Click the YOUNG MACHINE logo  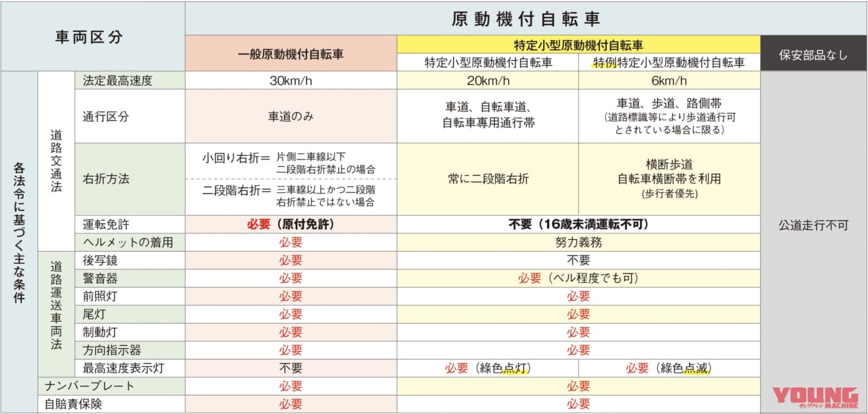click(815, 398)
